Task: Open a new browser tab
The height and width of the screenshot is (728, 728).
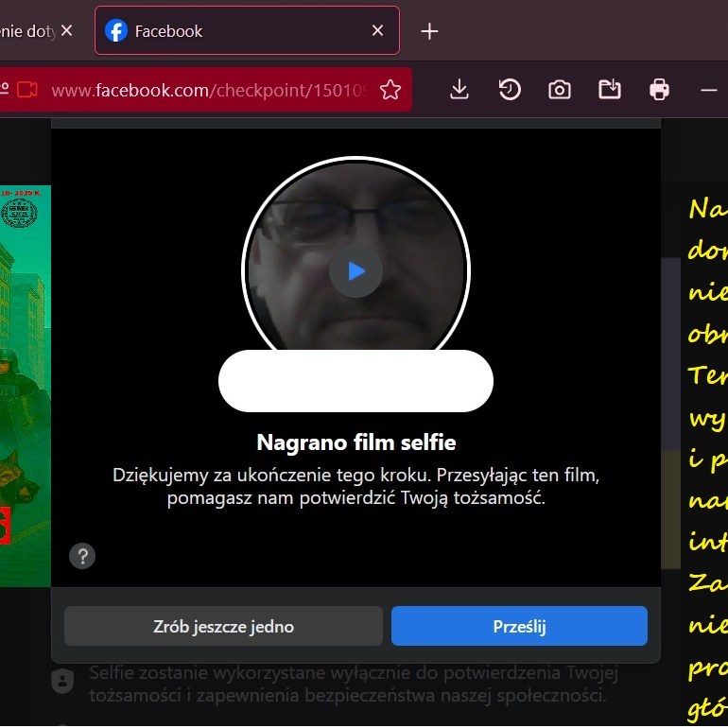Action: coord(429,31)
